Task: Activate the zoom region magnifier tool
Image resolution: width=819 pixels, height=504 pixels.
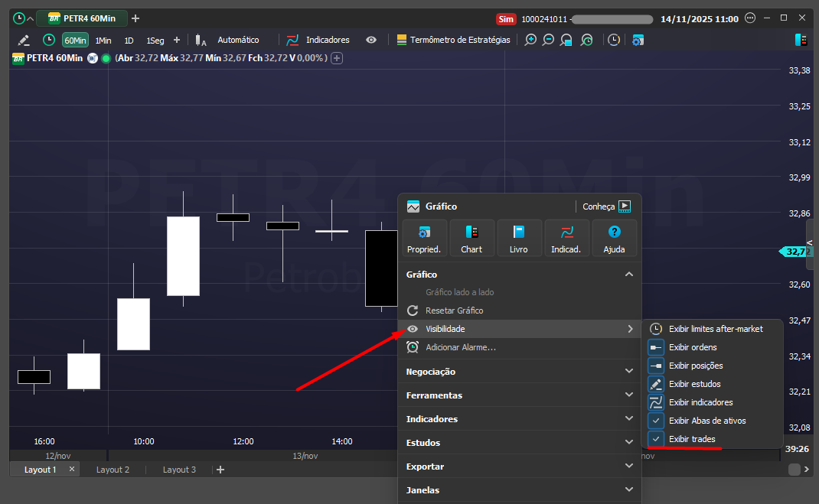Action: (x=566, y=41)
